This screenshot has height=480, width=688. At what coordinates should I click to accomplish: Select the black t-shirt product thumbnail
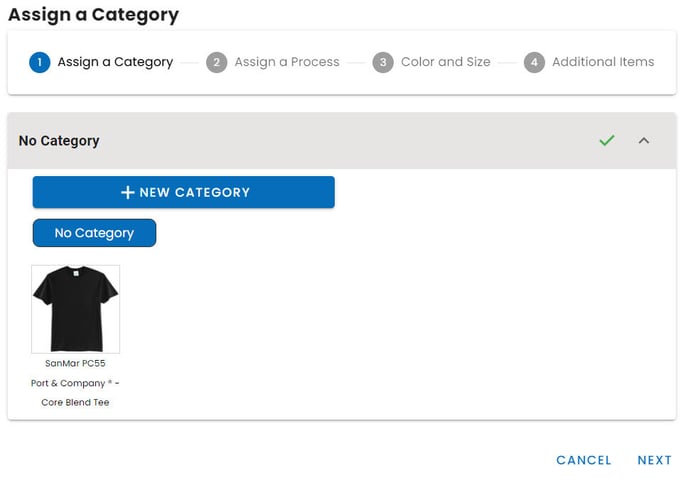(76, 308)
